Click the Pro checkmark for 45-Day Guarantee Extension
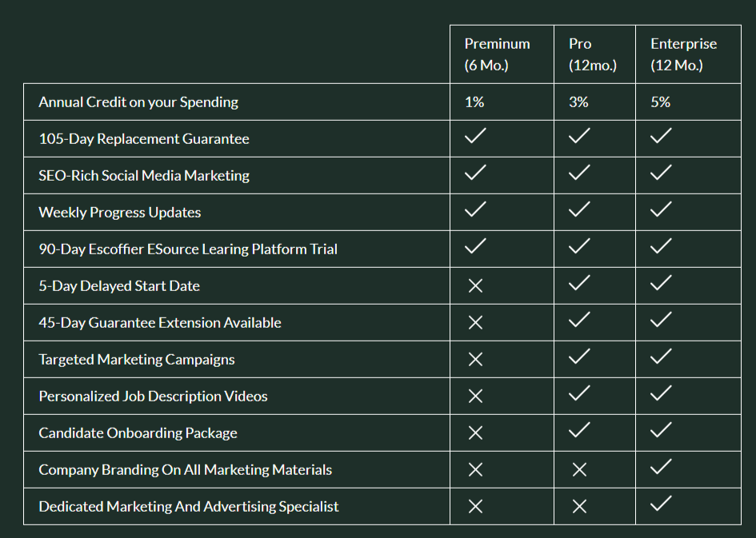Viewport: 756px width, 538px height. [x=578, y=321]
